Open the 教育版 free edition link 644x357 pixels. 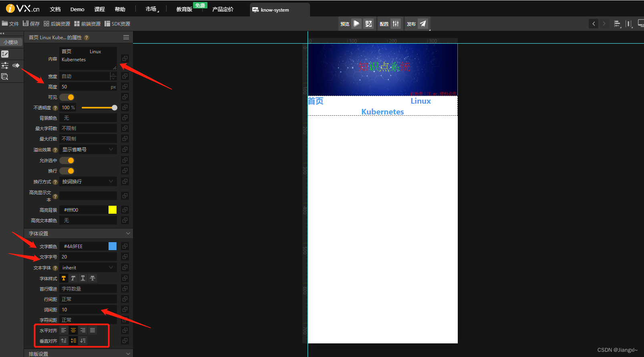click(x=184, y=9)
